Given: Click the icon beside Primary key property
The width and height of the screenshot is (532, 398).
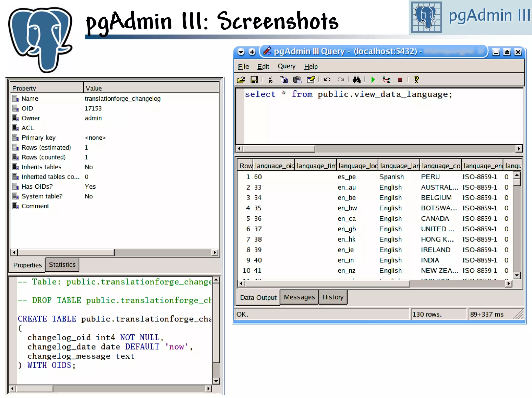Looking at the screenshot, I should [x=16, y=138].
